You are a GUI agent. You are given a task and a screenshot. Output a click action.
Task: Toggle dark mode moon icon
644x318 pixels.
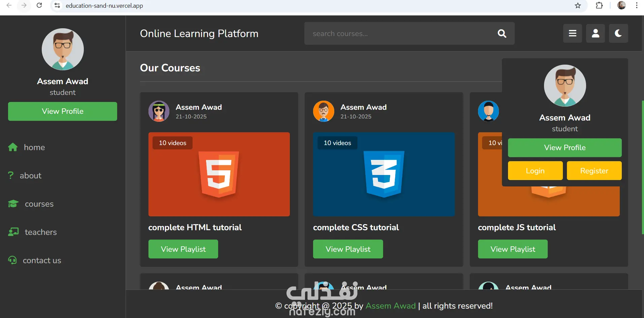click(x=618, y=33)
